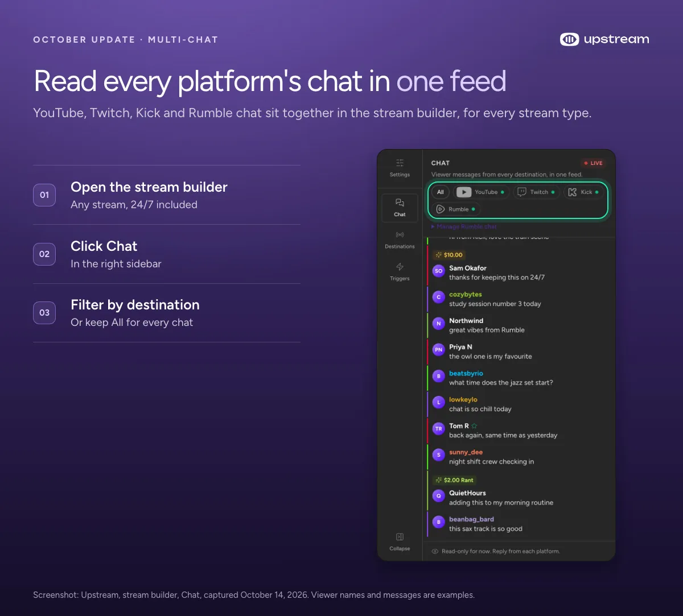
Task: Click message 'adding this to my morning routine'
Action: point(501,503)
